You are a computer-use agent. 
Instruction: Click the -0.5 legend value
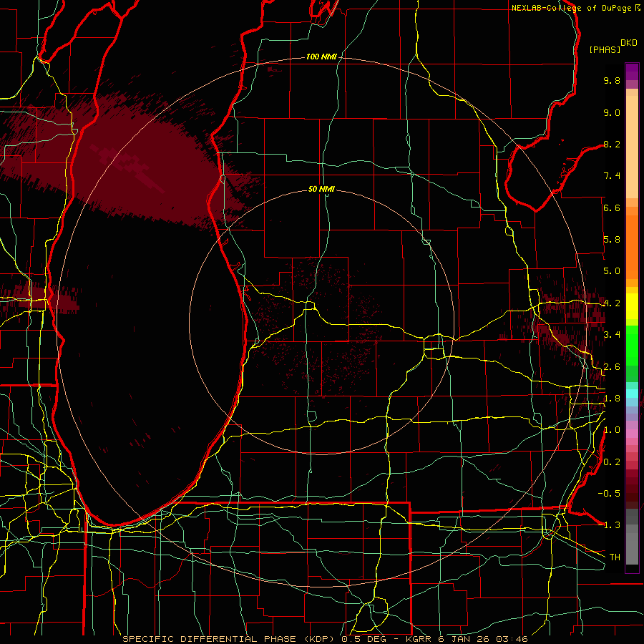pos(609,494)
